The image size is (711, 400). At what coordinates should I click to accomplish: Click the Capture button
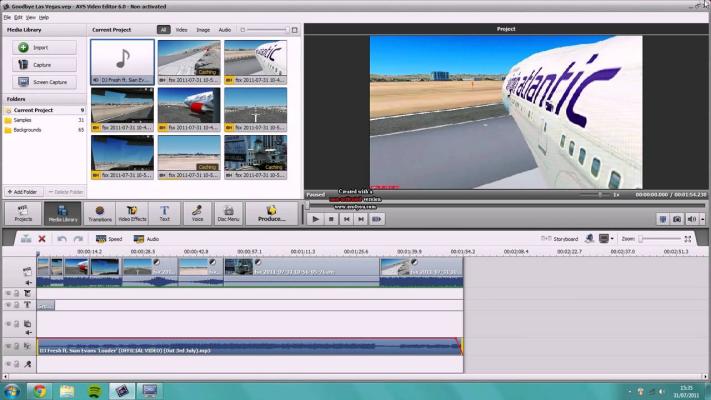tap(44, 65)
